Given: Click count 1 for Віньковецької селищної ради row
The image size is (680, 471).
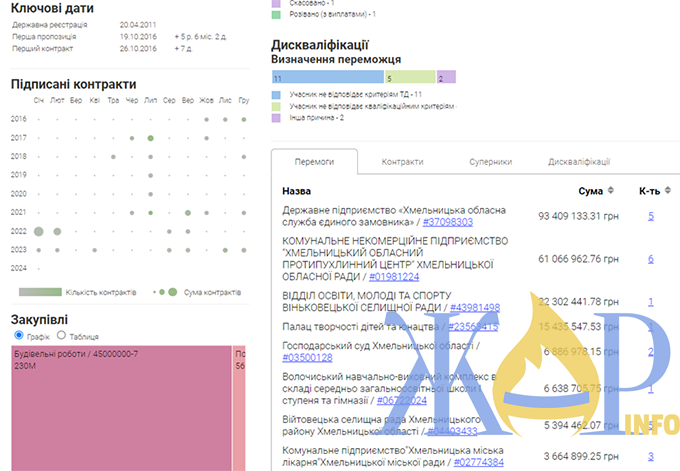Looking at the screenshot, I should tap(651, 301).
